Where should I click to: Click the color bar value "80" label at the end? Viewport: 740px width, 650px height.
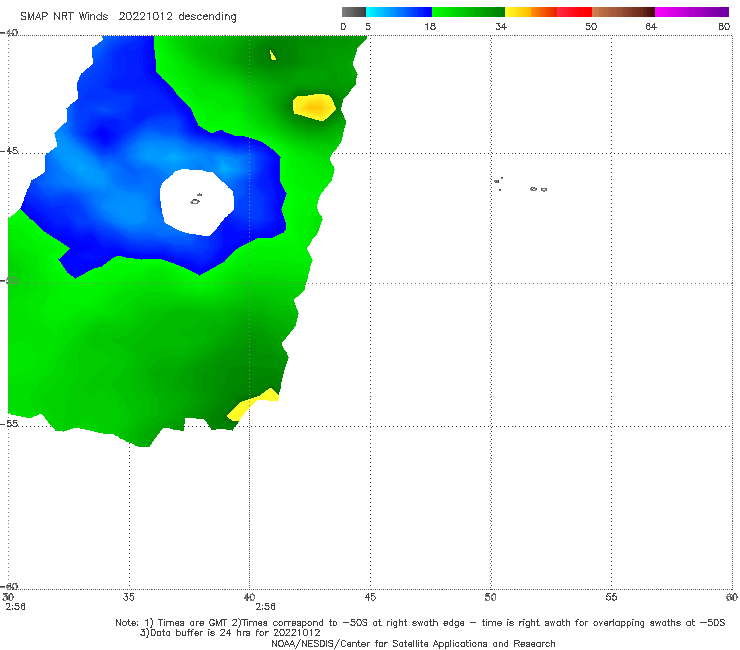click(724, 26)
